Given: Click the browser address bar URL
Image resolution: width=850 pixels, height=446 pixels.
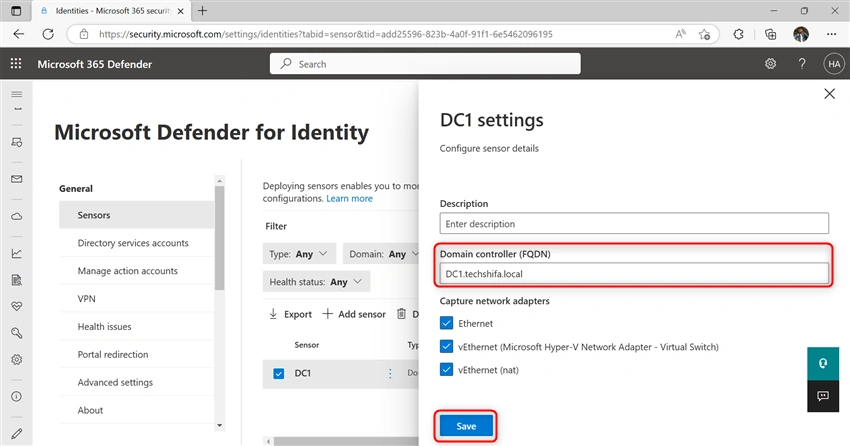Looking at the screenshot, I should tap(325, 34).
